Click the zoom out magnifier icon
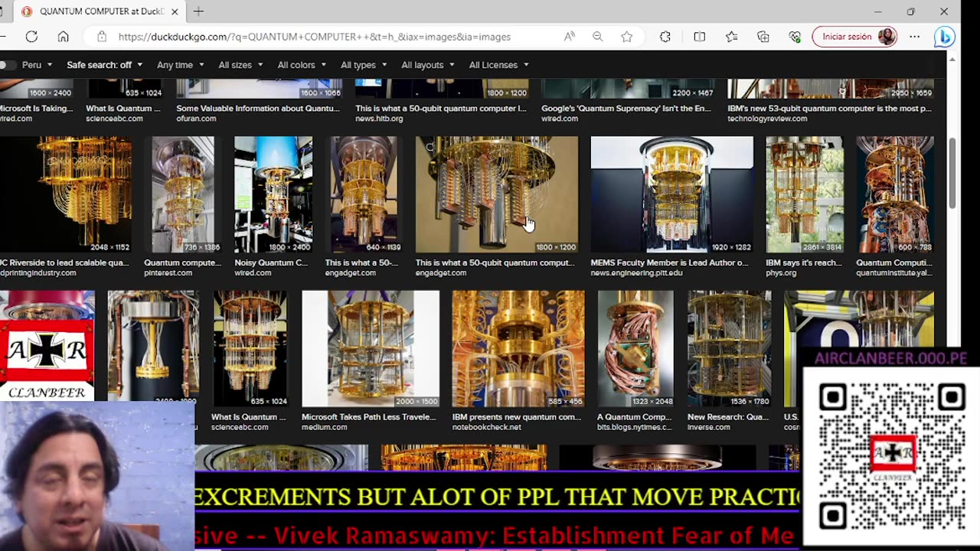This screenshot has width=980, height=551. pos(598,37)
